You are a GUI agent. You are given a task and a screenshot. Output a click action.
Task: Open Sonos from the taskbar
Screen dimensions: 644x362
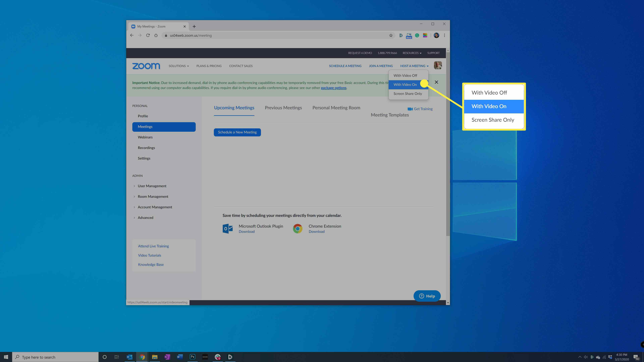(x=205, y=357)
